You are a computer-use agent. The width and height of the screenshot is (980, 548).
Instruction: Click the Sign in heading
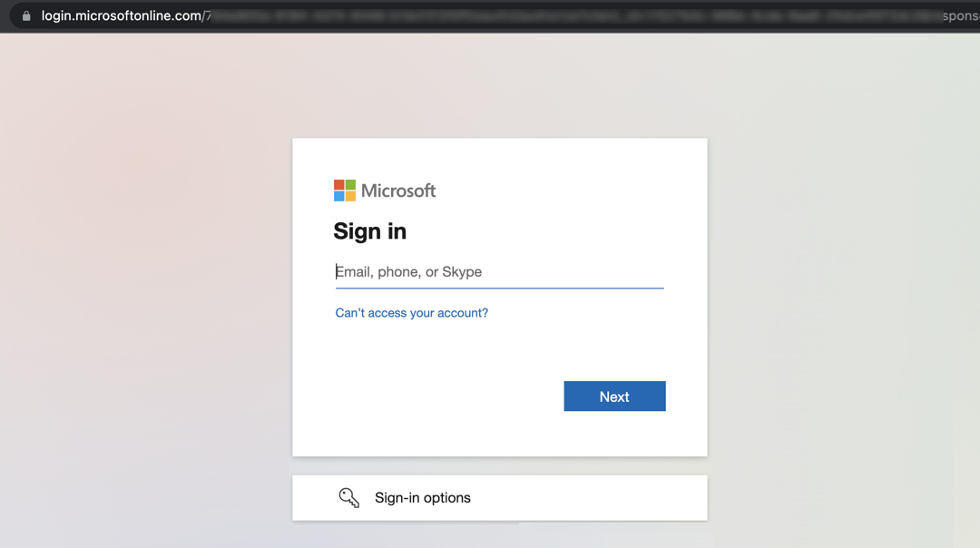pyautogui.click(x=370, y=231)
